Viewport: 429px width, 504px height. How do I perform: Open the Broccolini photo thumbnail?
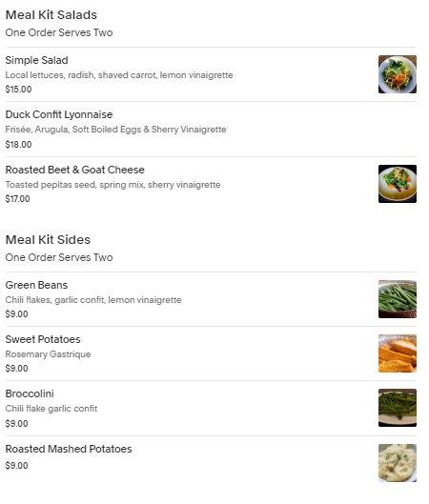coord(398,408)
